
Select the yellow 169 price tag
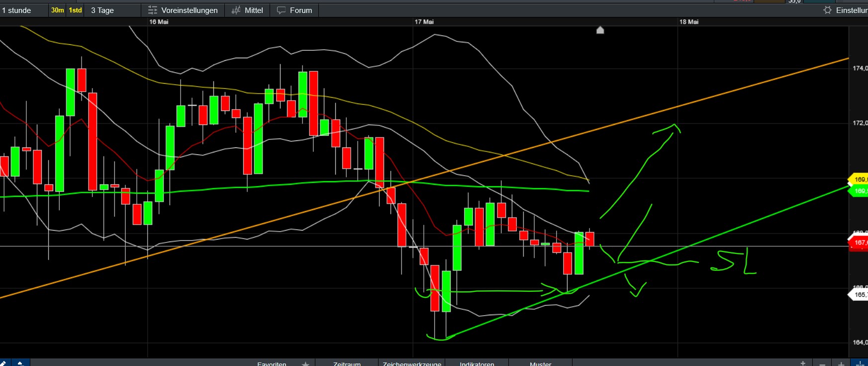[859, 179]
